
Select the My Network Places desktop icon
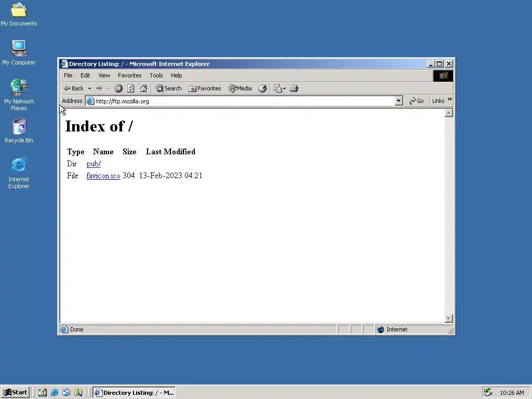click(19, 95)
